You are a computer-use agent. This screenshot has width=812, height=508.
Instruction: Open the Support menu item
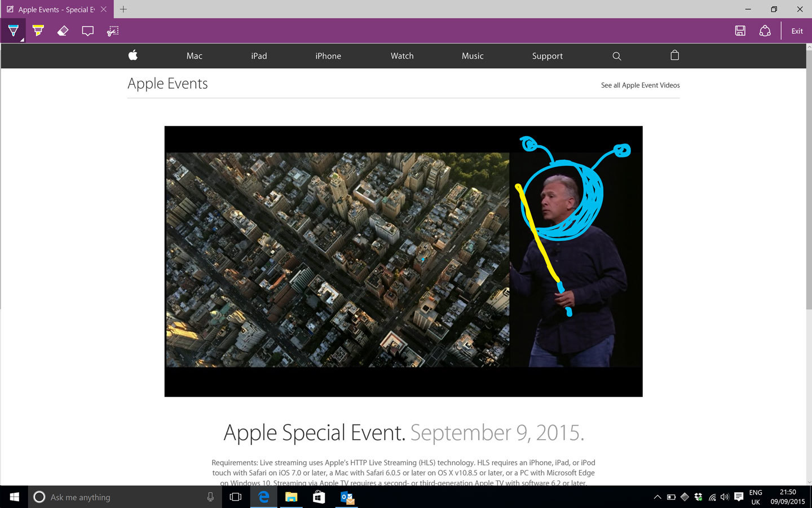[x=548, y=56]
